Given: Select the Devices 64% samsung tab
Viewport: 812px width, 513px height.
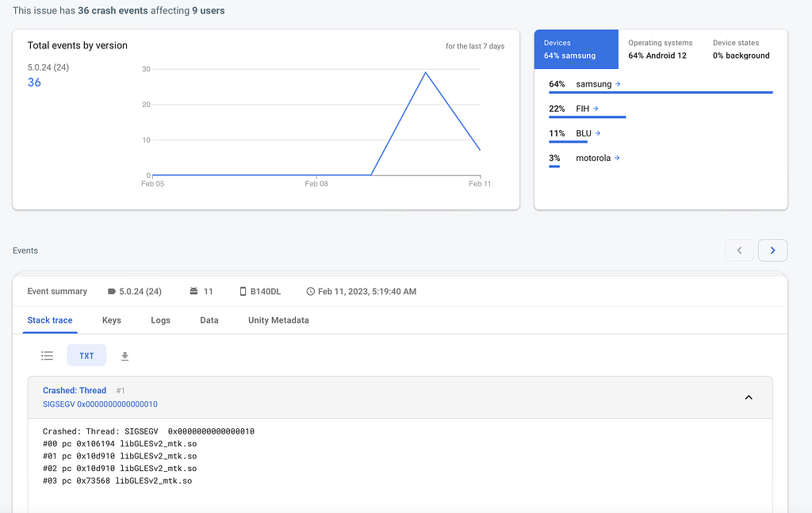Looking at the screenshot, I should [x=576, y=49].
